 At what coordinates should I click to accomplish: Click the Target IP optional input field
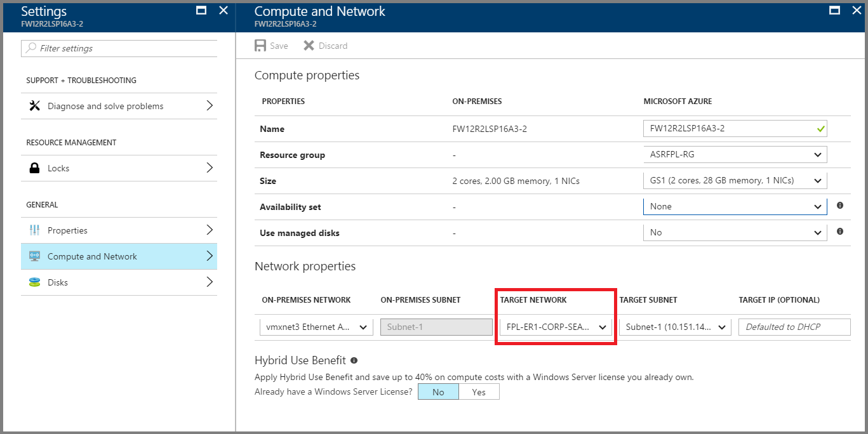pyautogui.click(x=794, y=327)
